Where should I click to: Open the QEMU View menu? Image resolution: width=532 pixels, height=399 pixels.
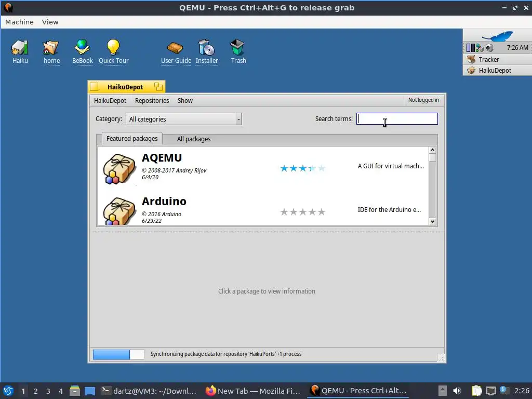click(x=50, y=22)
